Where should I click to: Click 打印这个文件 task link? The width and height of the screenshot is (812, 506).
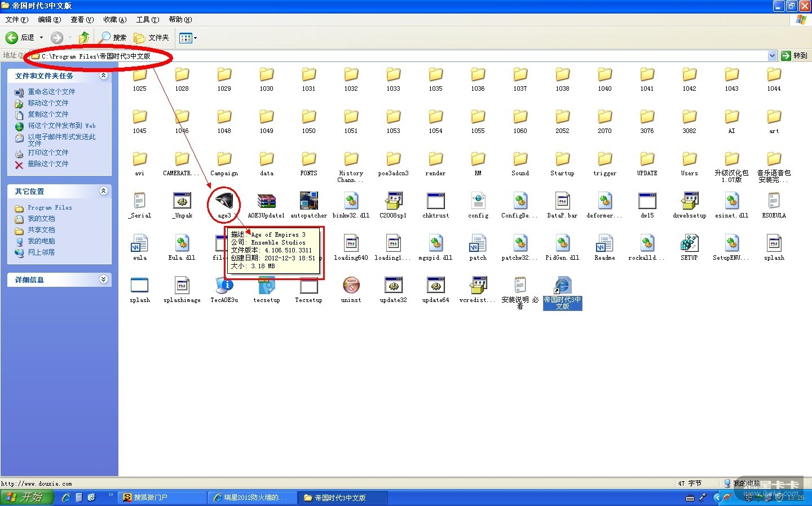(48, 153)
